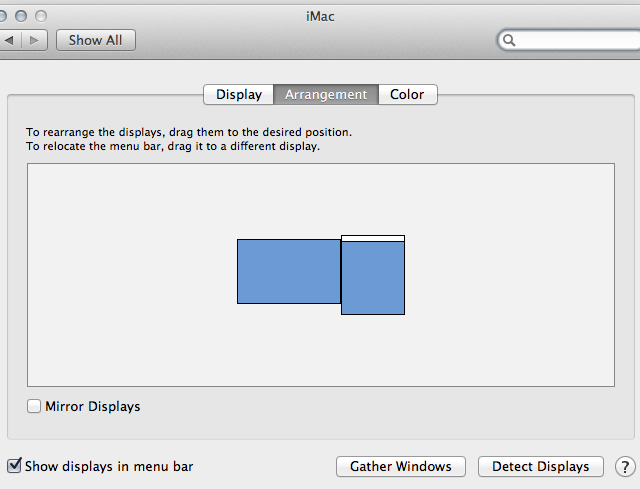
Task: Click the back navigation arrow
Action: pyautogui.click(x=9, y=41)
